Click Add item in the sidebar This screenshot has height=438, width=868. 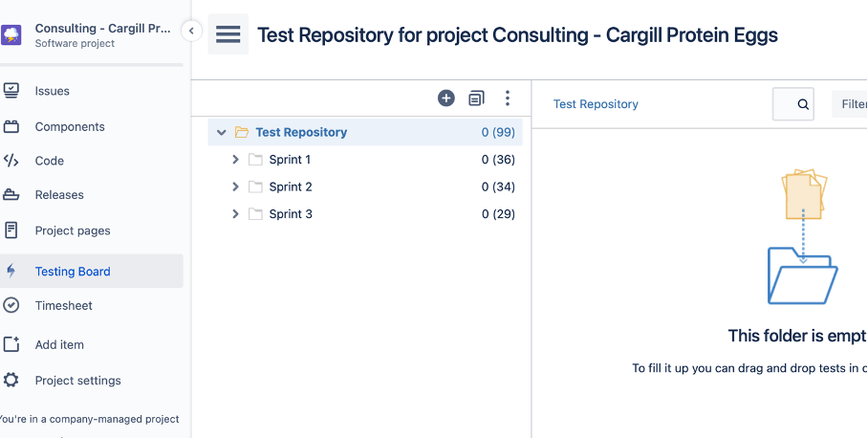point(59,344)
